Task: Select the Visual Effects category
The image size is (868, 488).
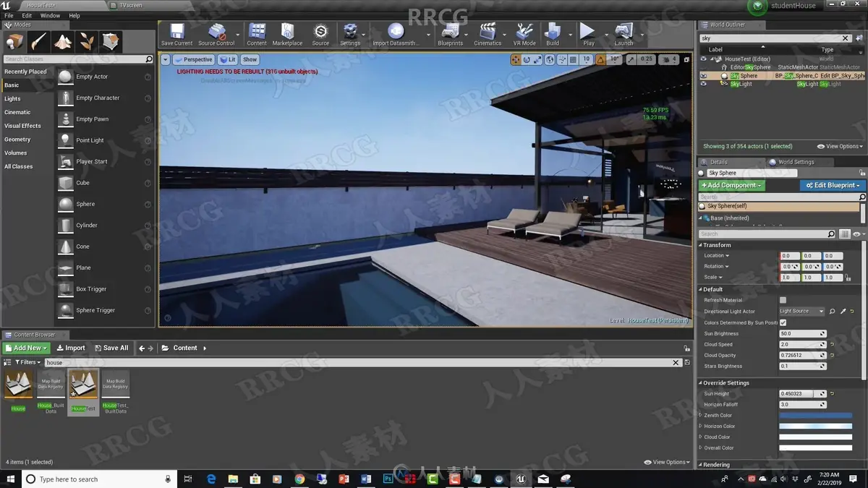Action: coord(22,126)
